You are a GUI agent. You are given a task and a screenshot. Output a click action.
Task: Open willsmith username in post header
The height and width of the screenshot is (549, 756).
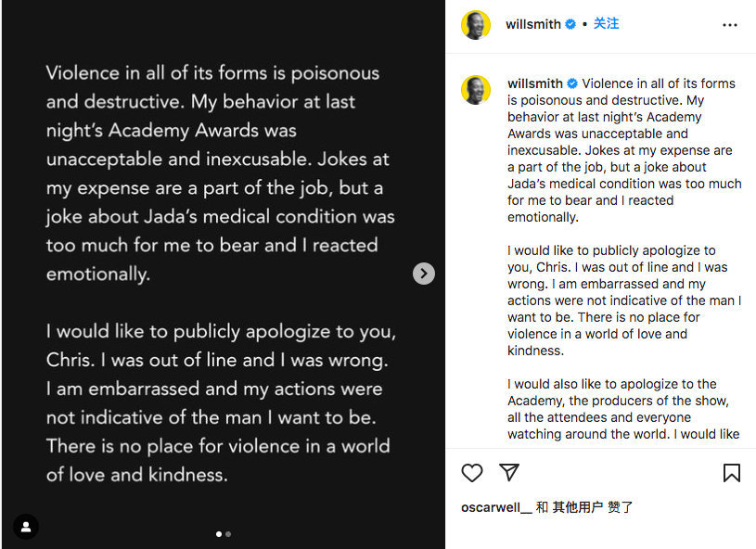533,24
